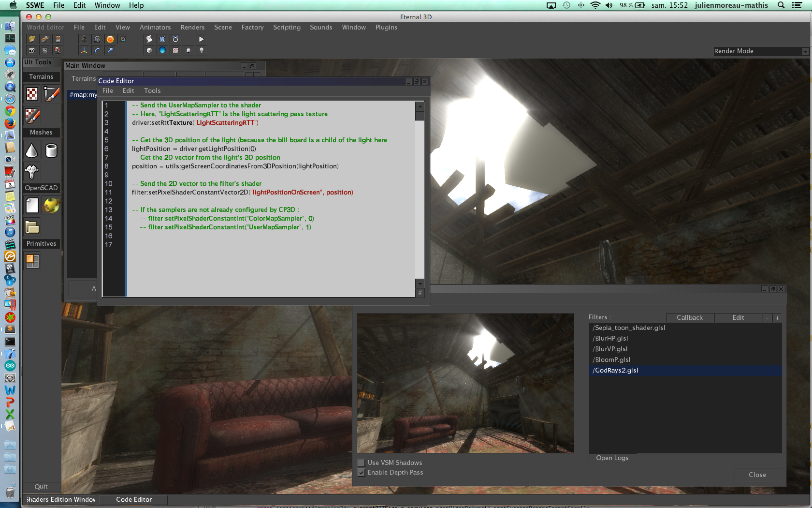Select the #map:my item in Main Window
This screenshot has width=812, height=508.
[x=83, y=94]
